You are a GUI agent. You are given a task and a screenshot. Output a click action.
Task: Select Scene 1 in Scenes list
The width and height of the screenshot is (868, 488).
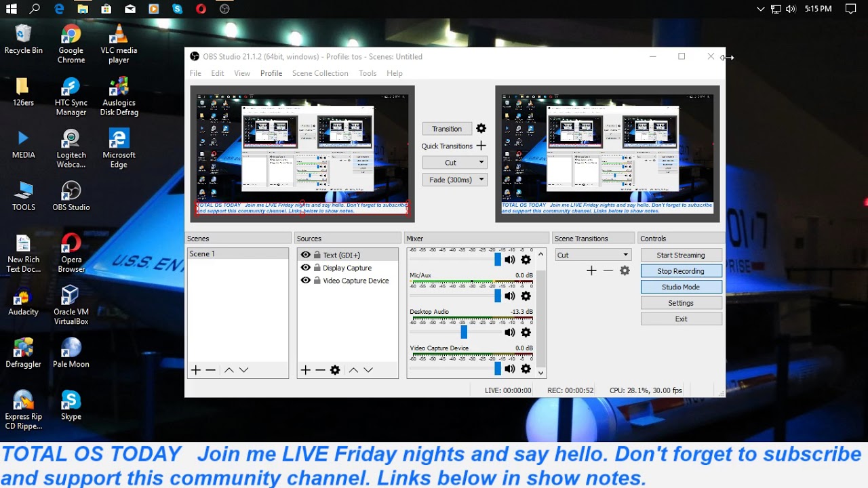point(238,253)
